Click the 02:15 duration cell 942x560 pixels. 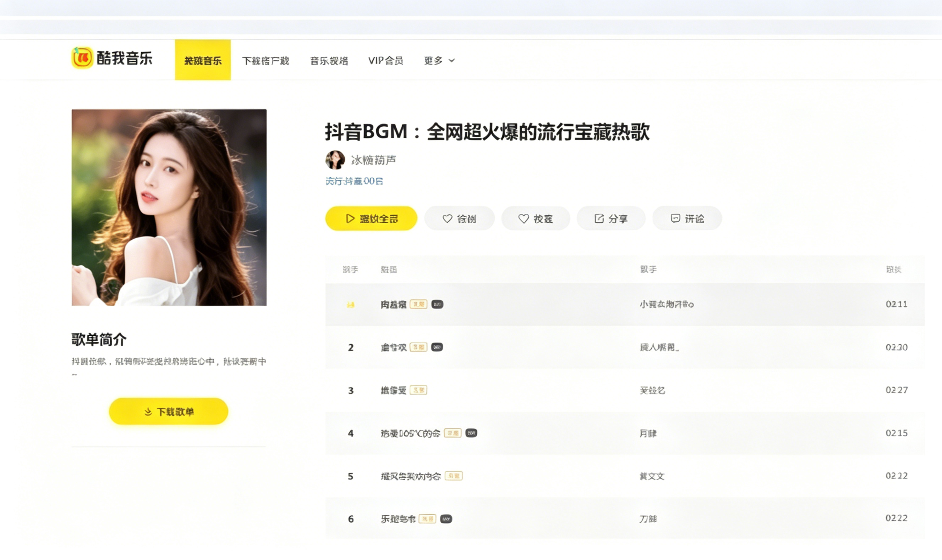897,433
